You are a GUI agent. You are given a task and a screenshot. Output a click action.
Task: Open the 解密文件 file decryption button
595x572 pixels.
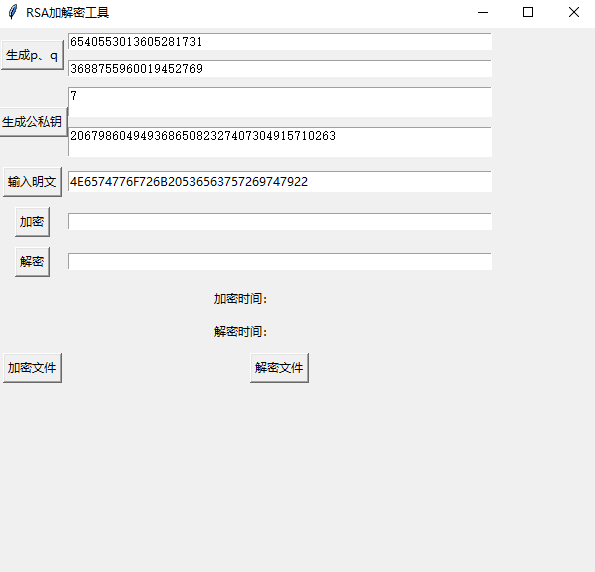click(x=279, y=368)
